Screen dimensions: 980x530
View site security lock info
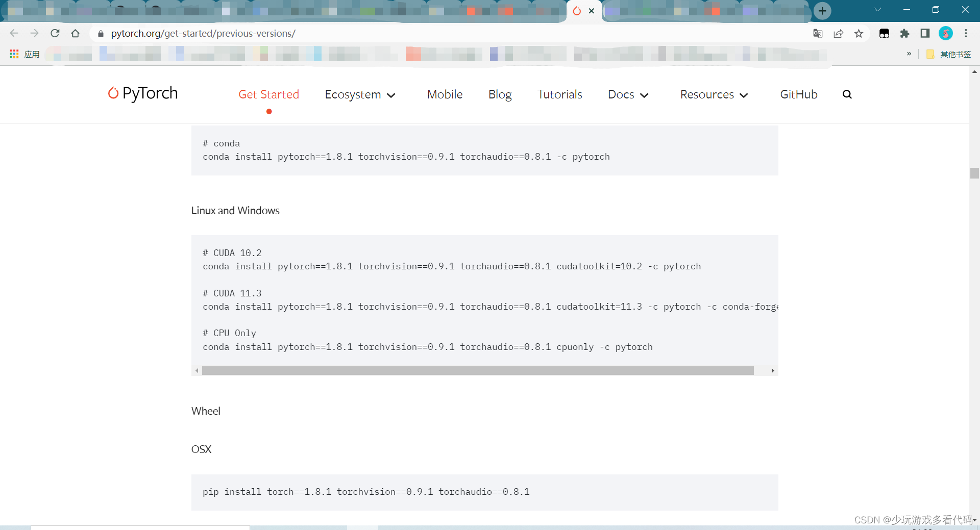coord(101,34)
